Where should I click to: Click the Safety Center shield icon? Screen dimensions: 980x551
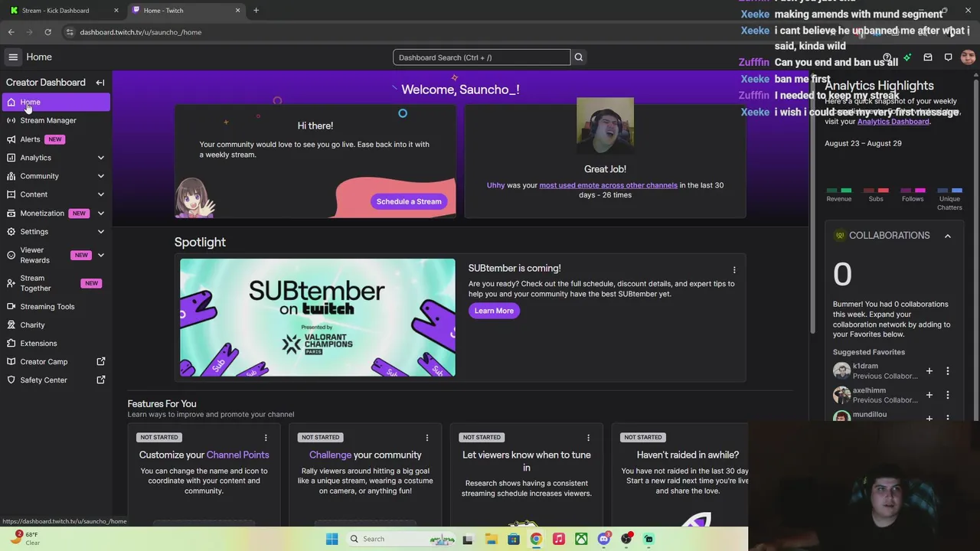[x=11, y=380]
